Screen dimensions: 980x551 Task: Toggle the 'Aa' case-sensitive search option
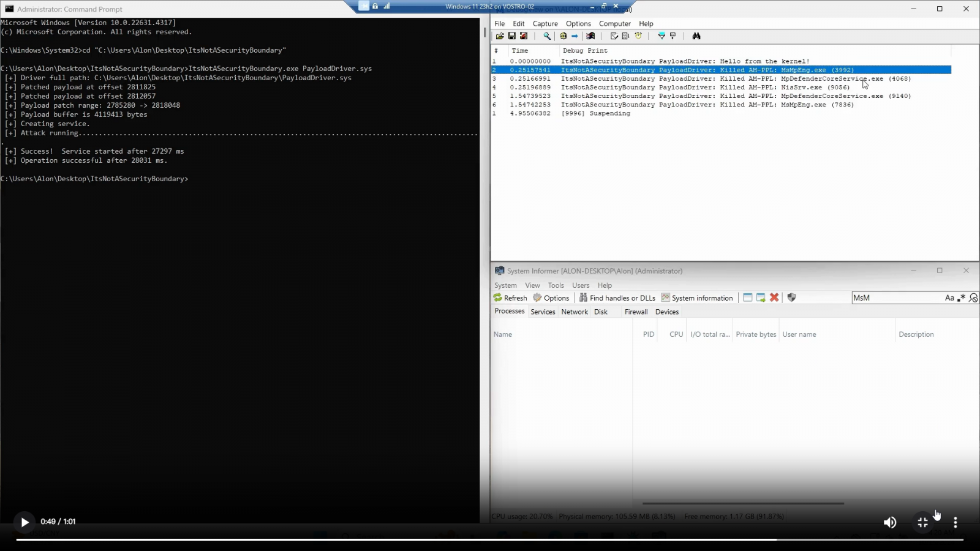pos(949,298)
